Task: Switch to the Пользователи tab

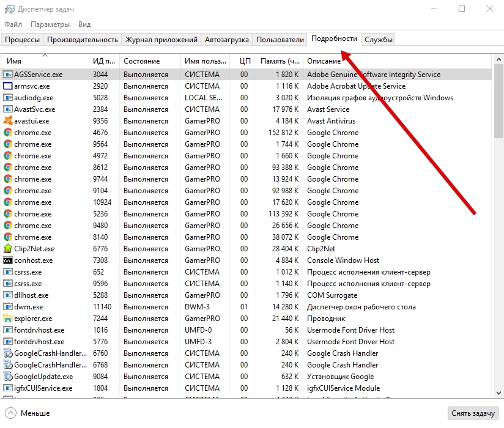Action: coord(280,40)
